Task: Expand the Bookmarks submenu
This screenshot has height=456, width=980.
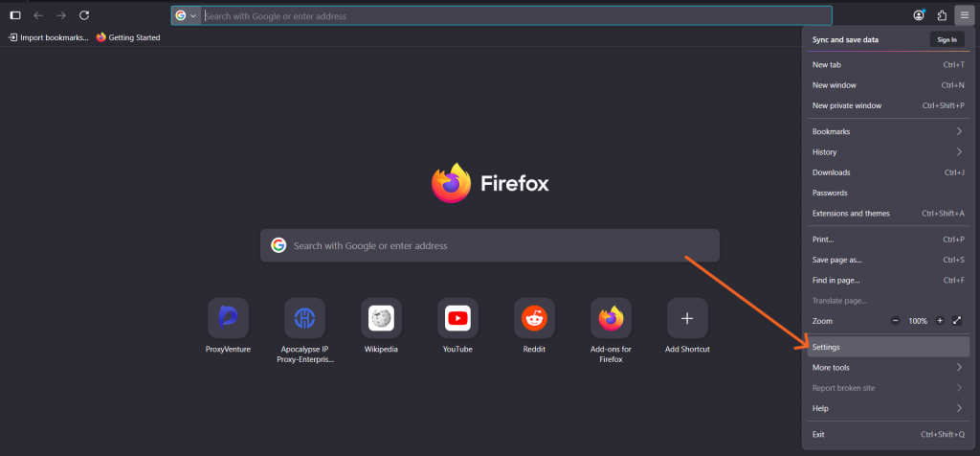Action: [887, 131]
